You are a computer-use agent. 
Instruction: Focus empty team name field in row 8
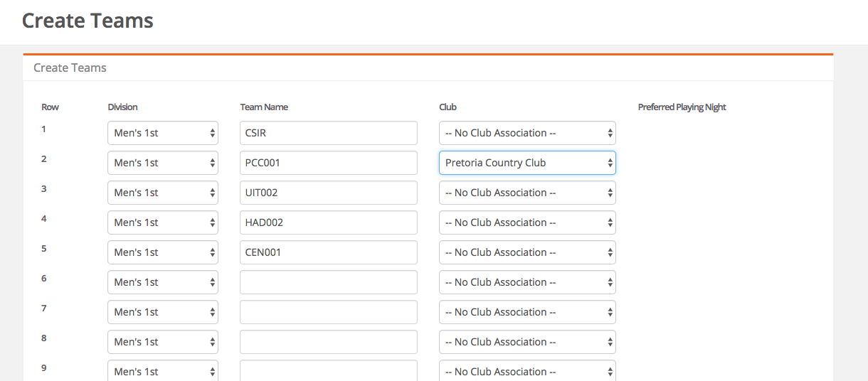point(329,342)
